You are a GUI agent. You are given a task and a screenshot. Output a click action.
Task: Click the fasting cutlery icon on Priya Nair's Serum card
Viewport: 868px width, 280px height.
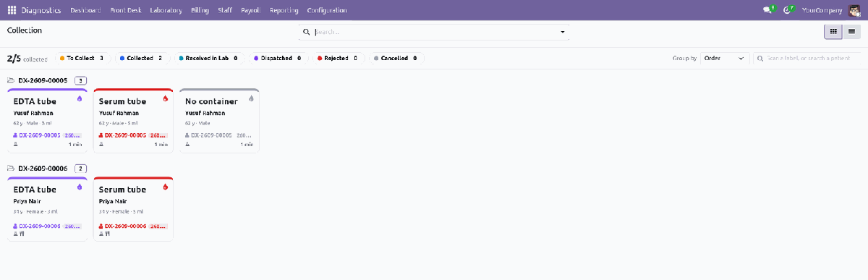[108, 233]
